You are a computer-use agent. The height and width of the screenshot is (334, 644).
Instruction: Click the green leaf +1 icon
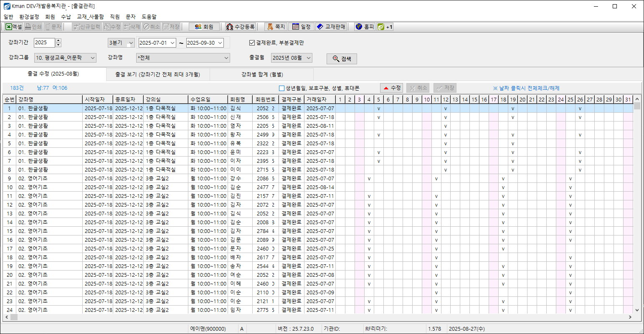(385, 27)
